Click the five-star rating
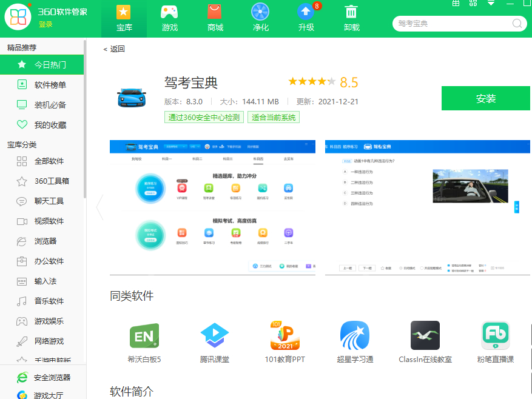This screenshot has width=532, height=399. [x=312, y=81]
